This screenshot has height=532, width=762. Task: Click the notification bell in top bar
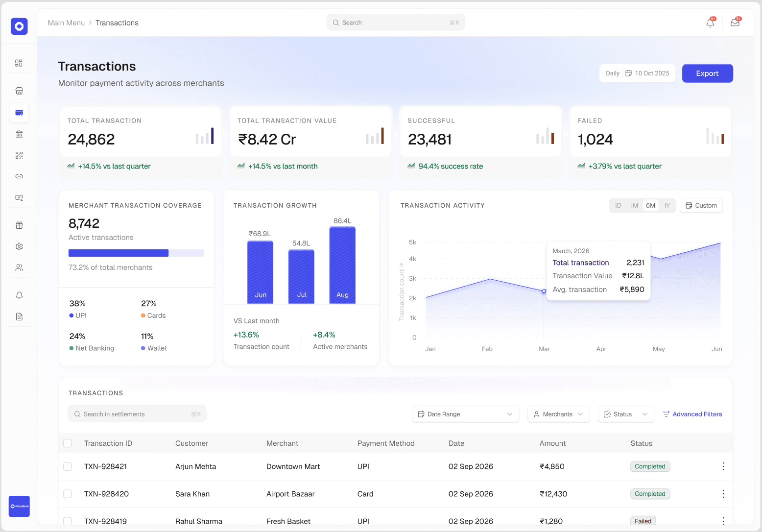(x=710, y=23)
